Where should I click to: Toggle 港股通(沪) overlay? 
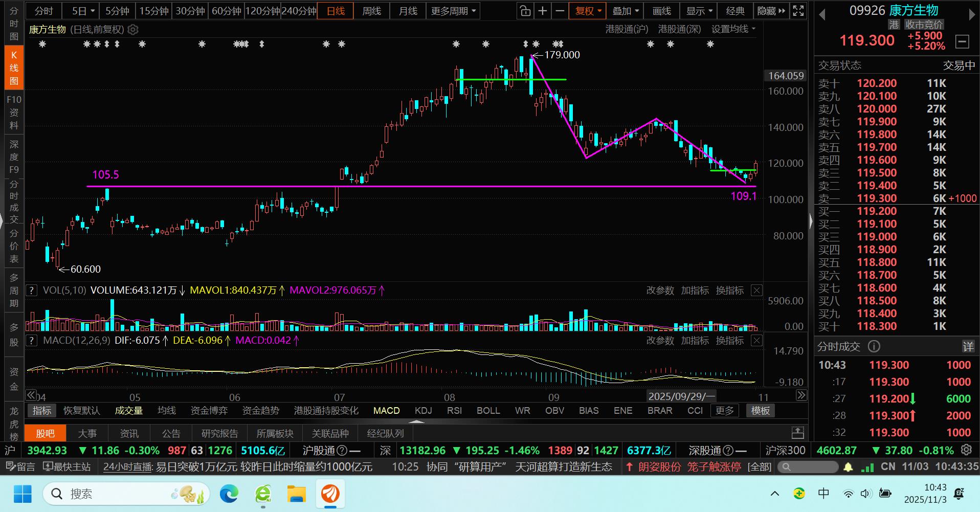tap(627, 29)
